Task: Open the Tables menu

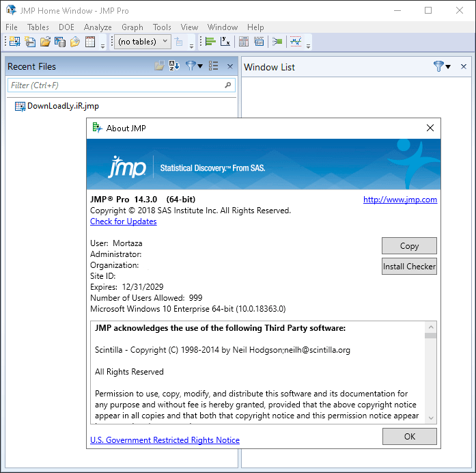Action: (x=38, y=27)
